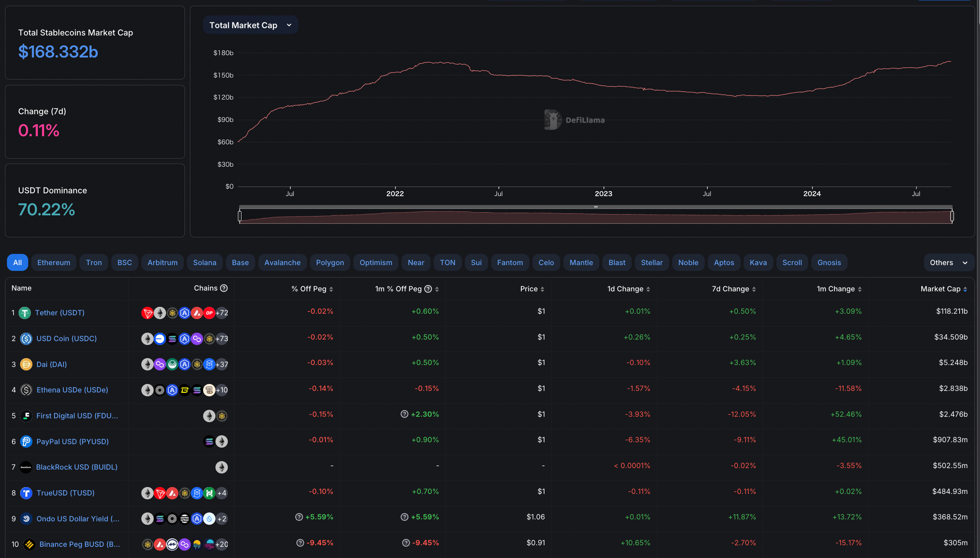
Task: Show +72 more chains for Tether
Action: pos(222,313)
